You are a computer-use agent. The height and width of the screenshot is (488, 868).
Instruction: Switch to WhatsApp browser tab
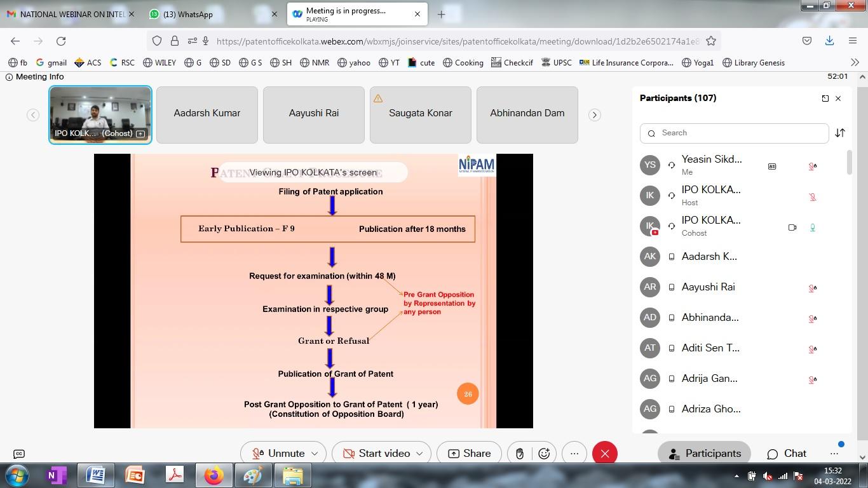[213, 14]
